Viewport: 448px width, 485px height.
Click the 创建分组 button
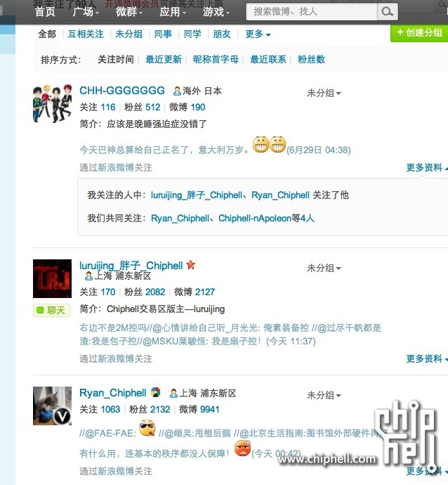[x=419, y=33]
